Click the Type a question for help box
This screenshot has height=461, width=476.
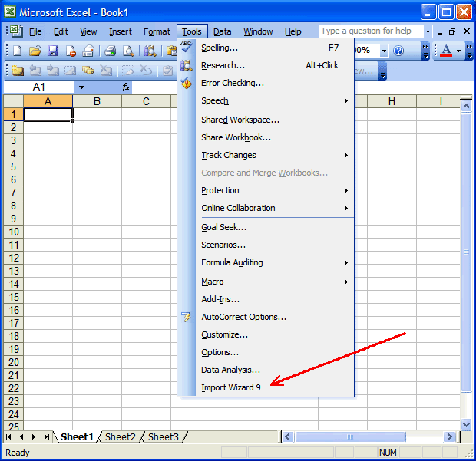pos(372,31)
